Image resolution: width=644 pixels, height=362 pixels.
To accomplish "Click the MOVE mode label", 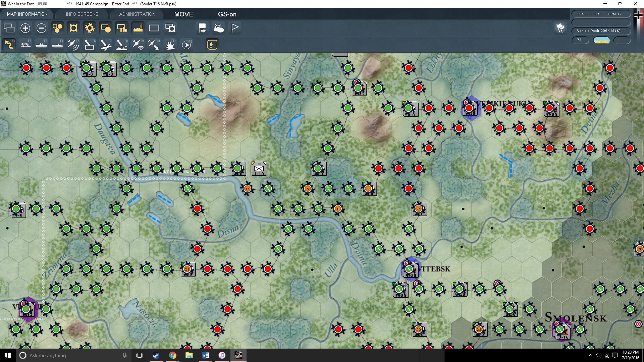I will [x=183, y=14].
